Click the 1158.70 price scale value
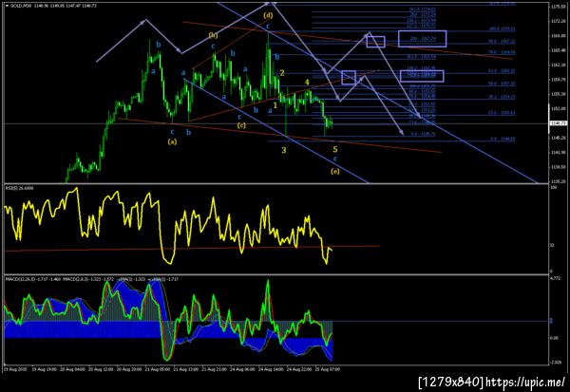570x392 pixels. [x=558, y=79]
